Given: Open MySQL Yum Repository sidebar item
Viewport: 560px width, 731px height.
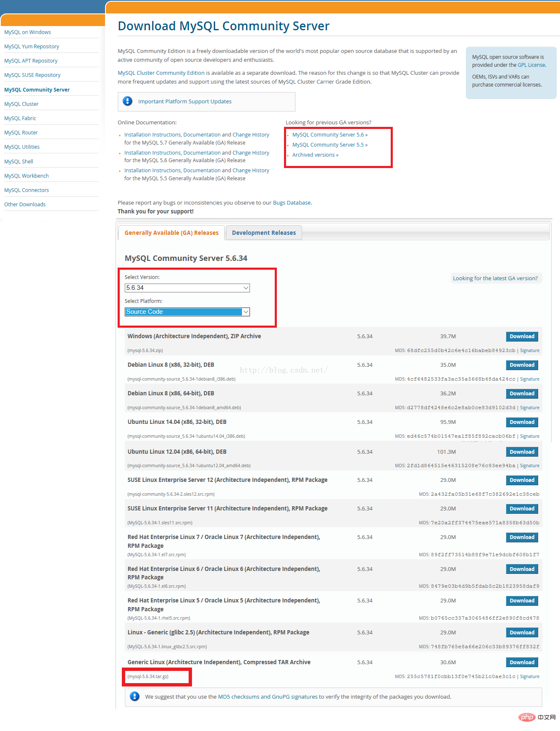Looking at the screenshot, I should pos(32,47).
